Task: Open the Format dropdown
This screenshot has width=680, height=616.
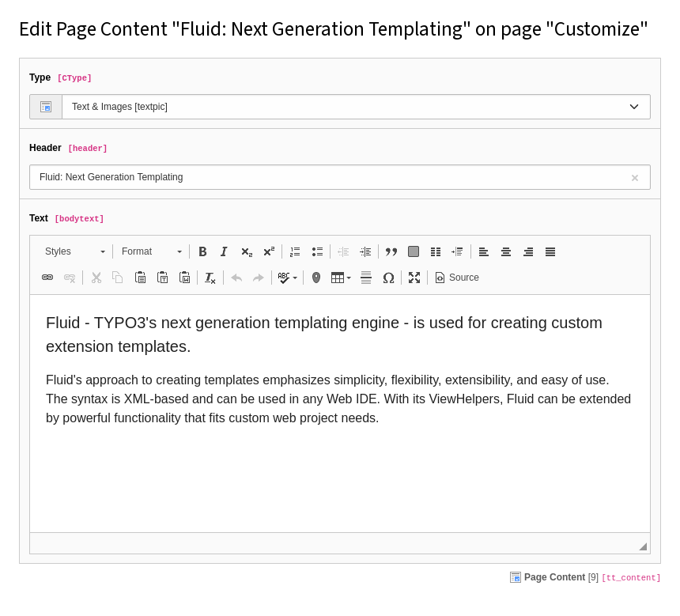Action: click(x=151, y=251)
